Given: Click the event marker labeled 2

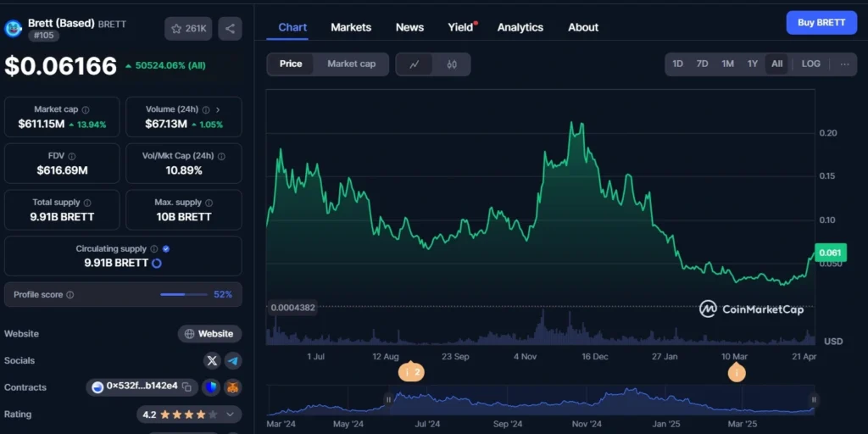Looking at the screenshot, I should 411,373.
